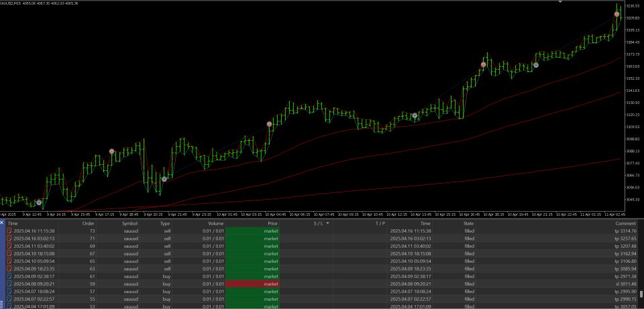Select the comment cell 'tp 2971.38'
The image size is (644, 309).
click(625, 277)
